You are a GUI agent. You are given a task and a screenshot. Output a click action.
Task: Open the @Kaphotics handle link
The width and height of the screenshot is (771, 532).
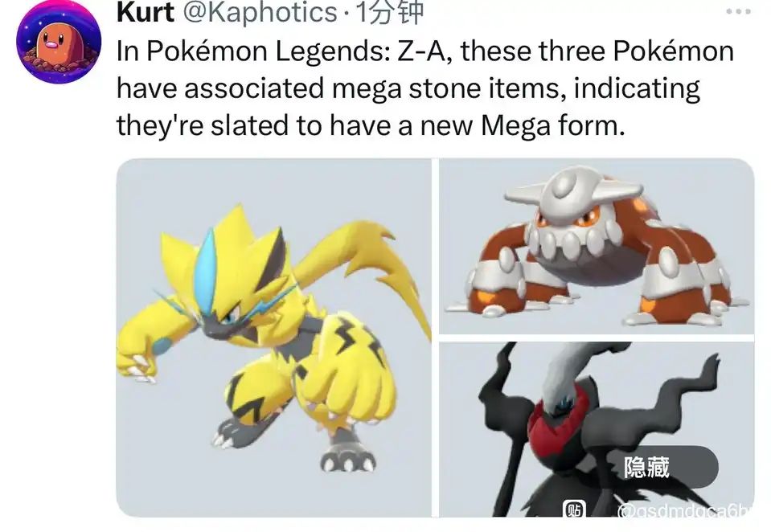pos(260,12)
